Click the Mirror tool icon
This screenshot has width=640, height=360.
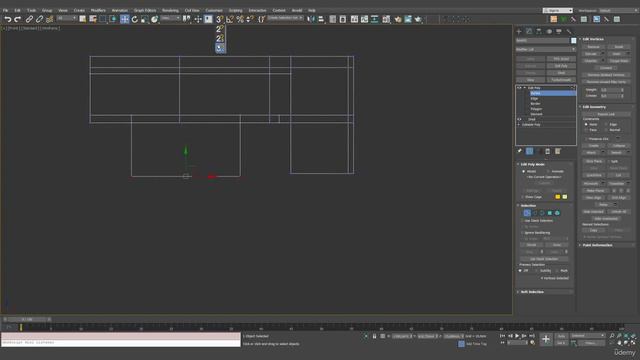tap(311, 19)
